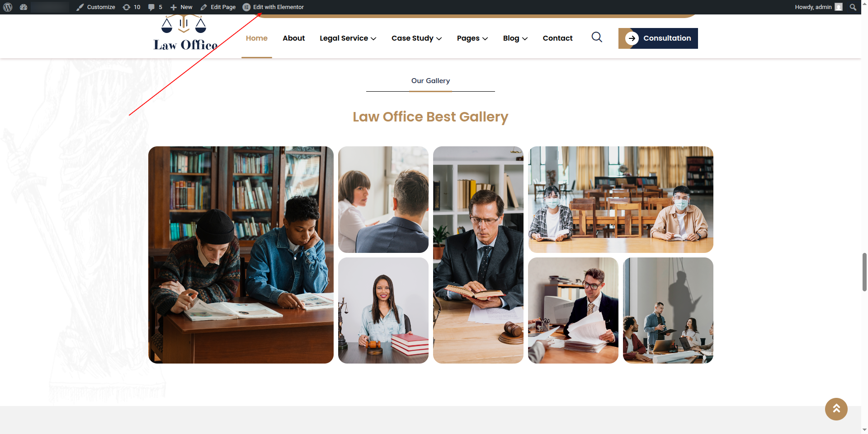The height and width of the screenshot is (434, 868).
Task: Click the New link in admin bar
Action: click(x=186, y=7)
